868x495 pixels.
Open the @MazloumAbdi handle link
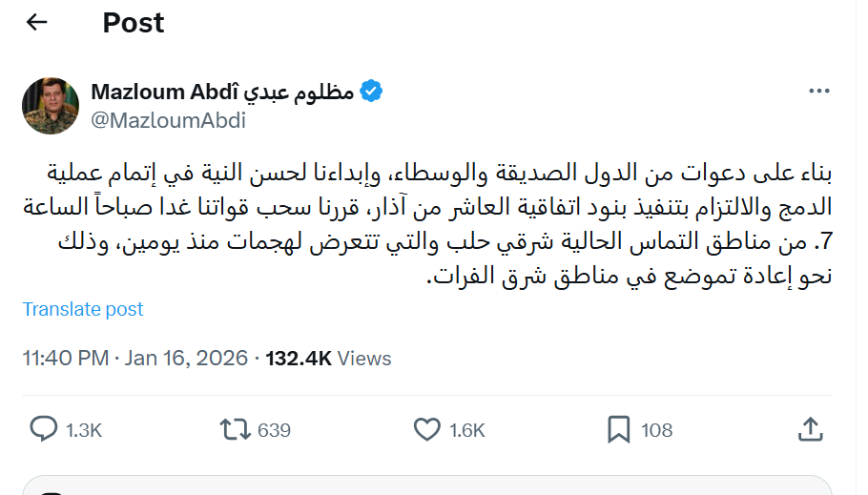tap(169, 121)
